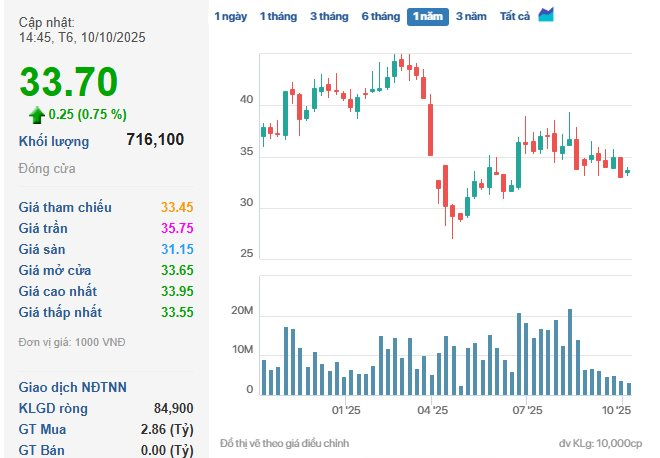
Task: Click the selected 1 năm tab
Action: [428, 17]
